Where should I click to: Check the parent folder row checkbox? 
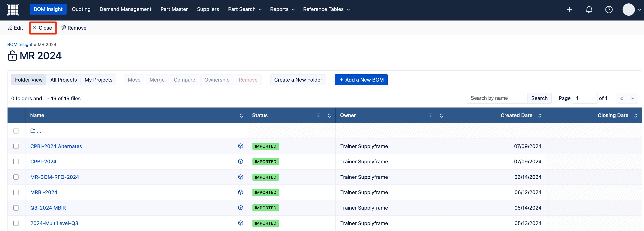(x=16, y=131)
